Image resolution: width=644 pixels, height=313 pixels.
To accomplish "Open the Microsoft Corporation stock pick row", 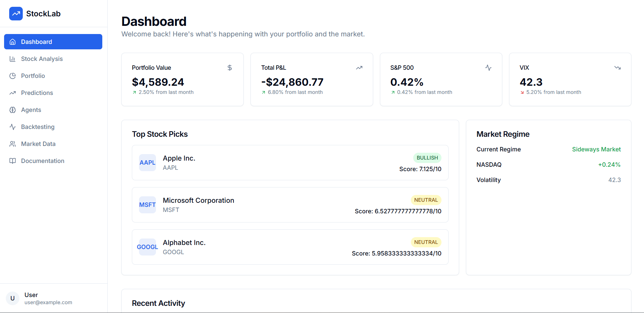I will [x=290, y=205].
